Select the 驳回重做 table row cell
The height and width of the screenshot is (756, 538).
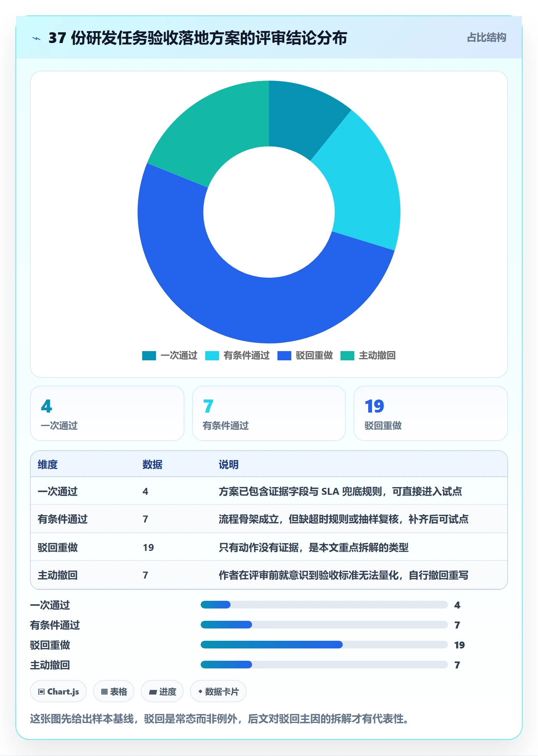pos(58,547)
